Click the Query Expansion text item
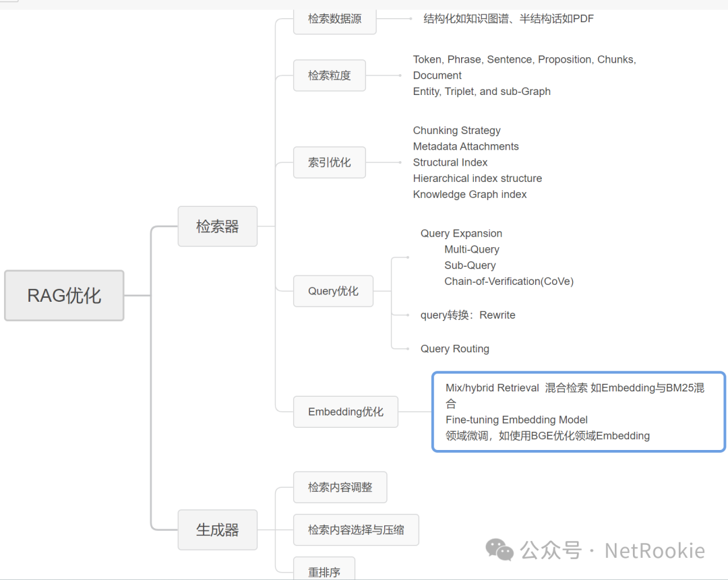The image size is (728, 580). 461,233
